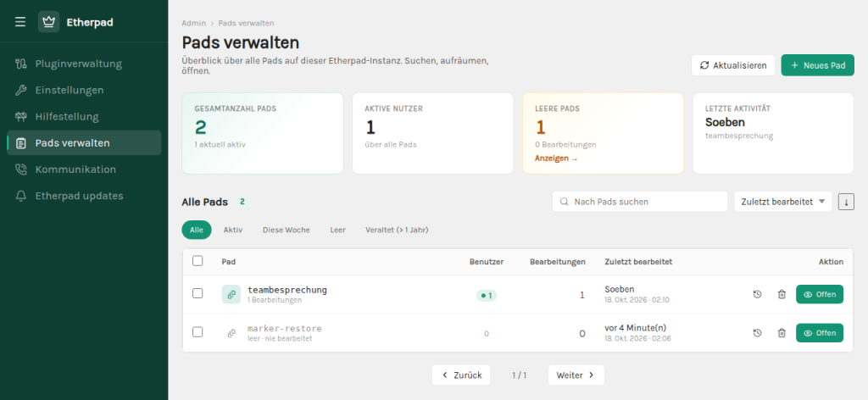Click the Aktive Nutzer card
The height and width of the screenshot is (400, 868).
(433, 133)
